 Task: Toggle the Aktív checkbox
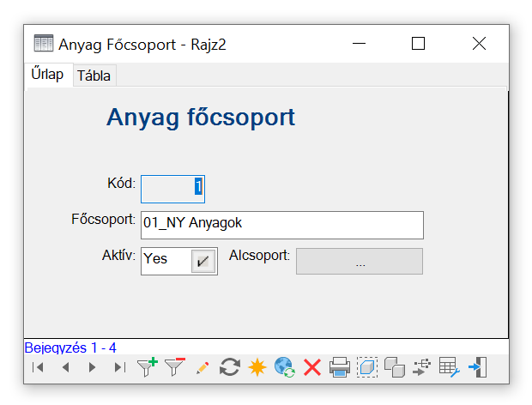(203, 261)
